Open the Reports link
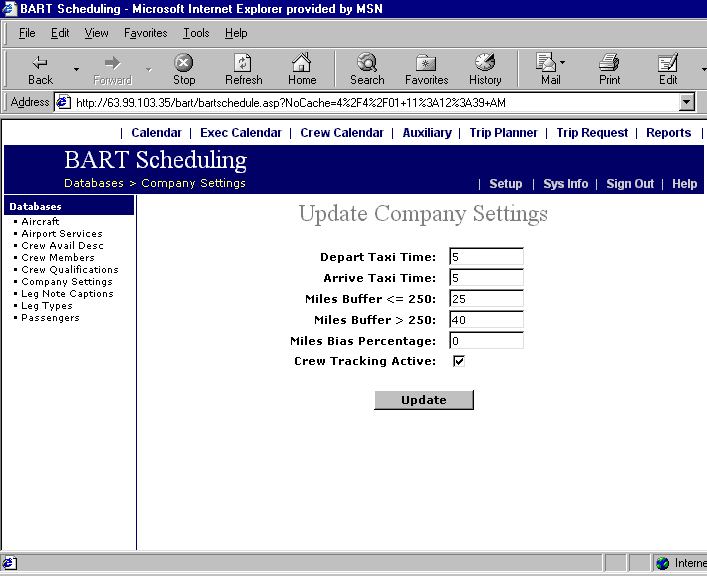Image resolution: width=707 pixels, height=576 pixels. tap(668, 133)
